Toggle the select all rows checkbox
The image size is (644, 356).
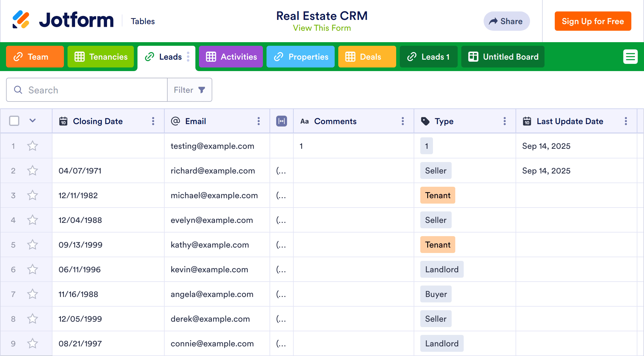14,121
